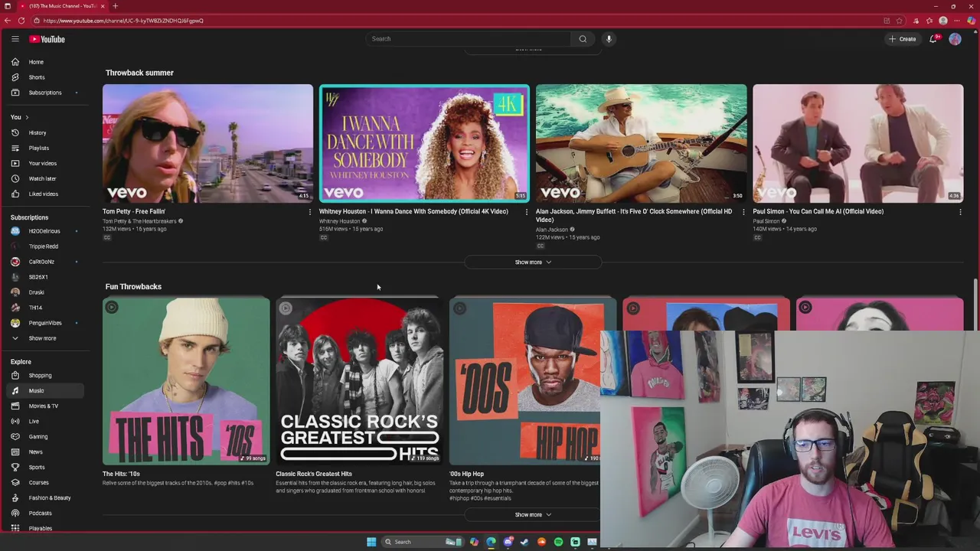
Task: Open Classic Rock's Greatest Hits title
Action: [x=314, y=474]
